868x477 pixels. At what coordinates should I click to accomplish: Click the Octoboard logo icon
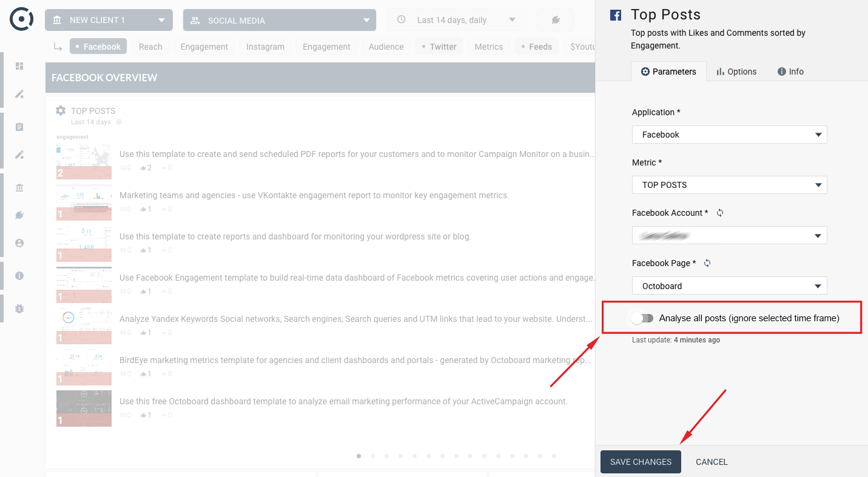click(x=22, y=19)
